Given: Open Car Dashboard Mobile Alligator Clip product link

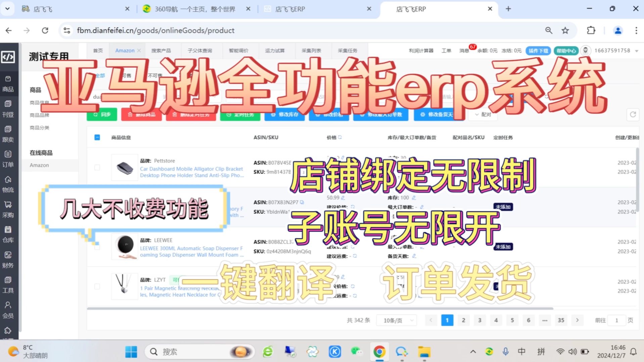Looking at the screenshot, I should point(192,172).
